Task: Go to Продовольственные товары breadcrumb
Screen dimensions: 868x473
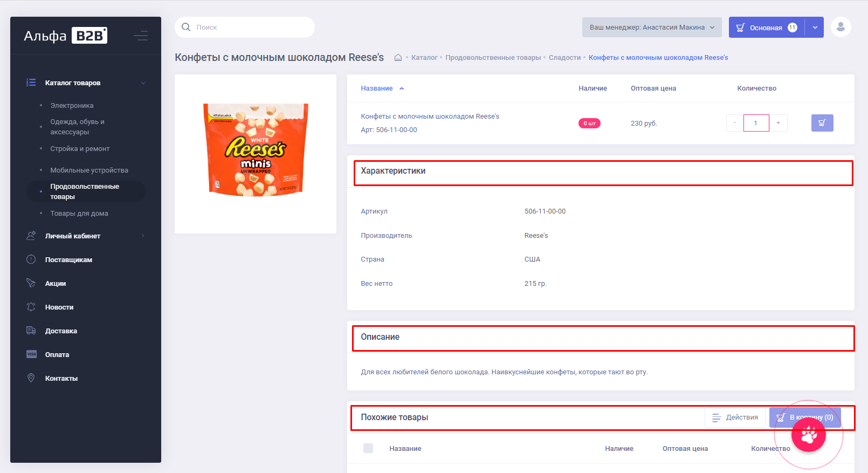Action: point(493,58)
